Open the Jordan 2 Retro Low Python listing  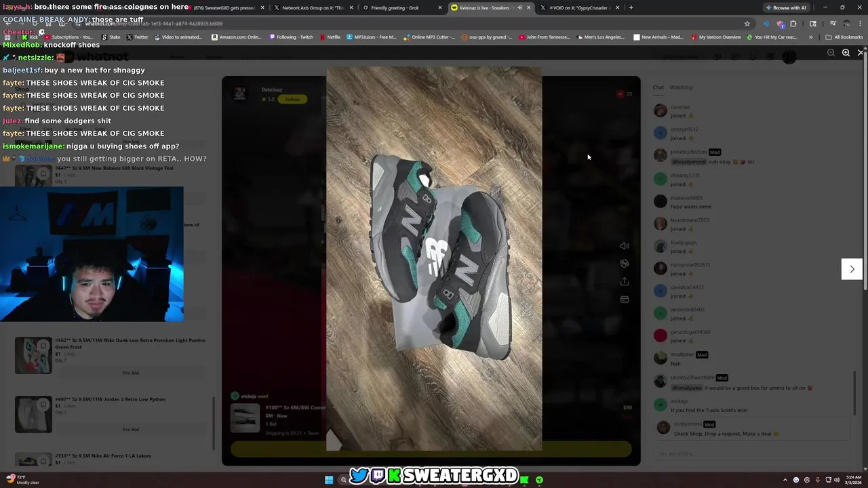pyautogui.click(x=111, y=399)
